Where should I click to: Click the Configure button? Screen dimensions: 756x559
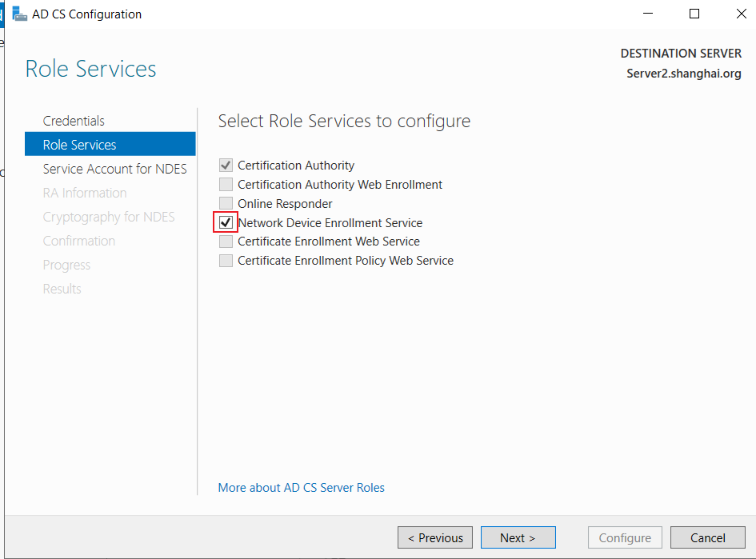625,537
